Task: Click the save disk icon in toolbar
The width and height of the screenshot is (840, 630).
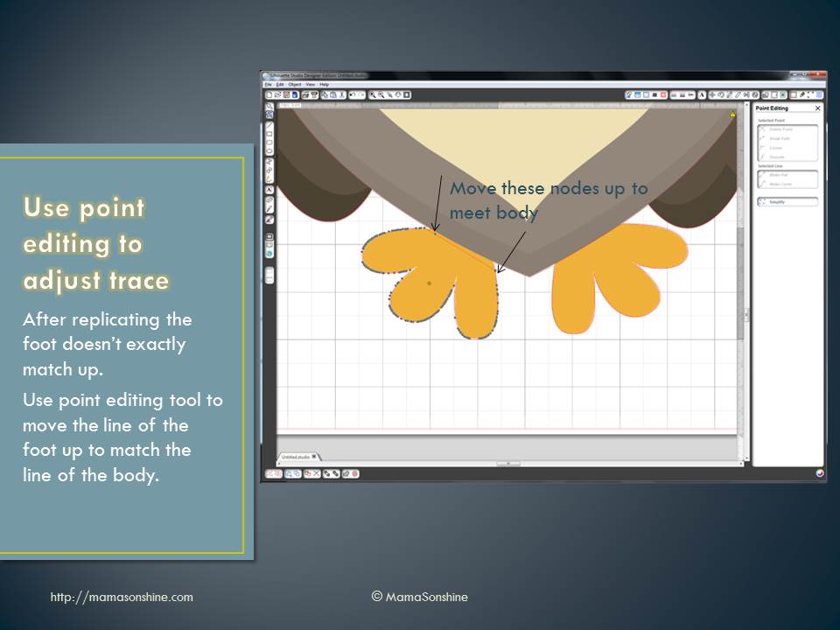Action: point(295,94)
